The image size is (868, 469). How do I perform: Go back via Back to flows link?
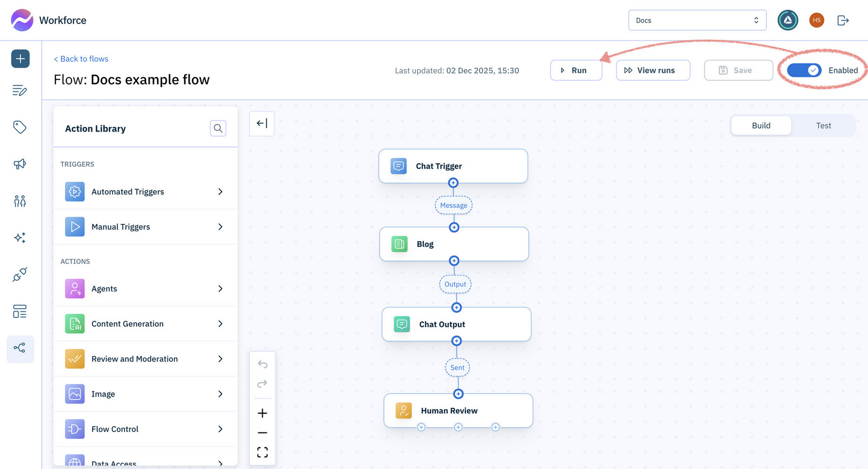tap(81, 59)
